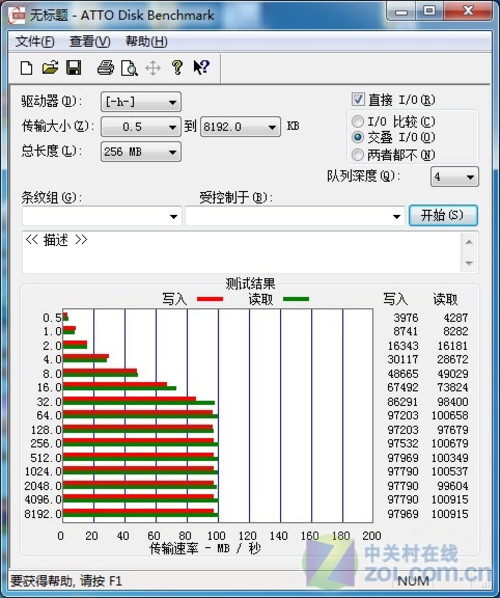Click the write value 86291
Image resolution: width=500 pixels, height=598 pixels.
click(403, 402)
